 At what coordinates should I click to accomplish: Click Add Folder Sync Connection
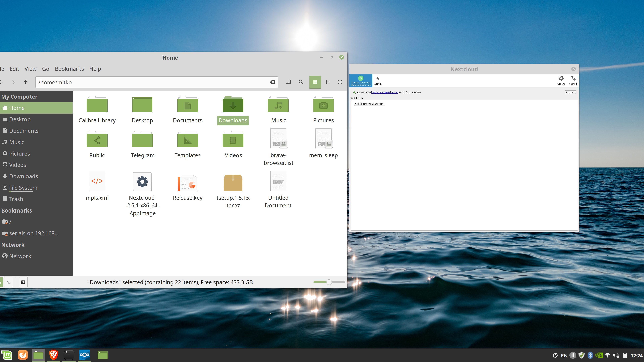pos(369,104)
